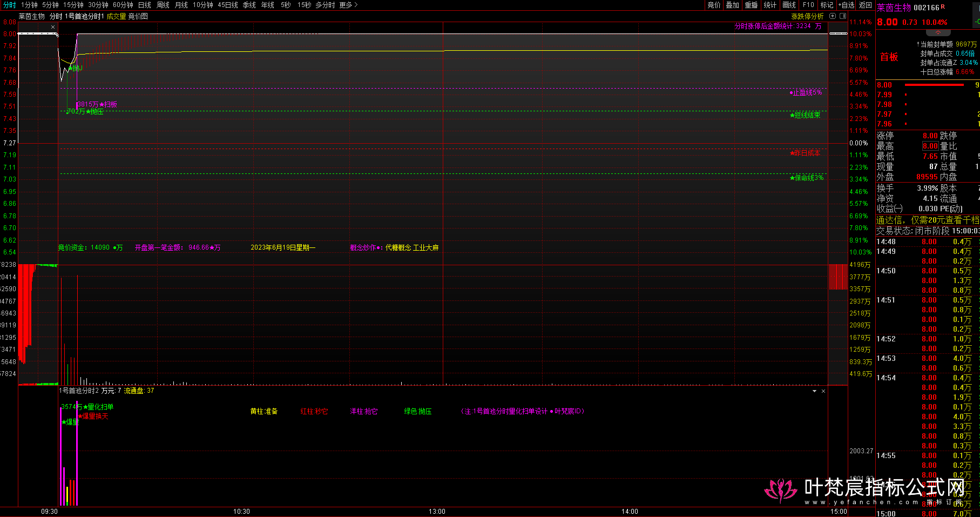Close the auction overlay with X
The image size is (980, 517).
[x=53, y=27]
